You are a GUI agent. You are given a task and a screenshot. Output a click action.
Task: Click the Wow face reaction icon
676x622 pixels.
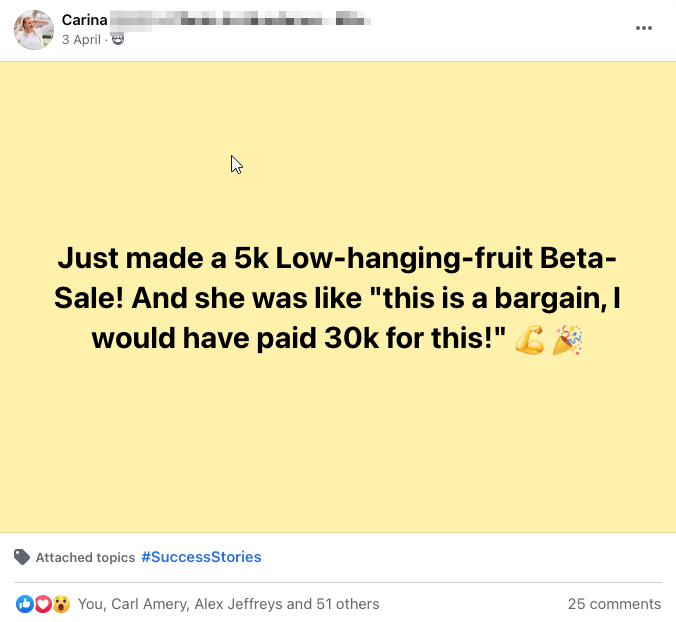pyautogui.click(x=61, y=604)
